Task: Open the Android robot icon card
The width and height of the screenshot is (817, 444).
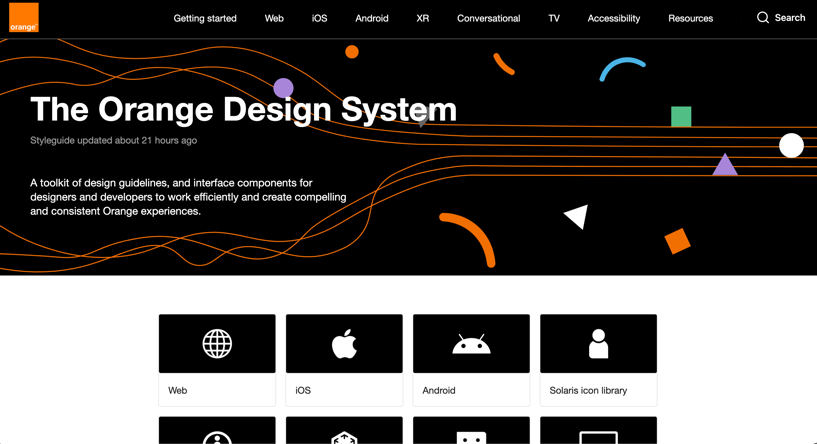Action: click(472, 343)
